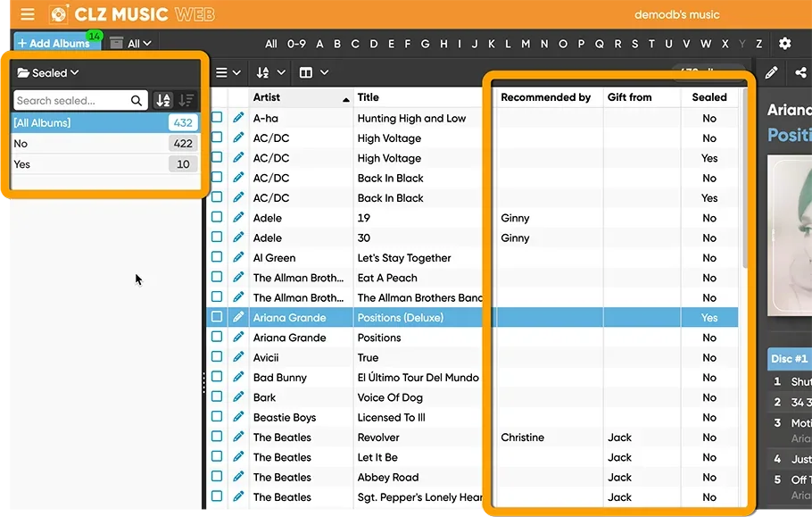Tick The Beatles Abbey Road checkbox
812x517 pixels.
pos(217,476)
